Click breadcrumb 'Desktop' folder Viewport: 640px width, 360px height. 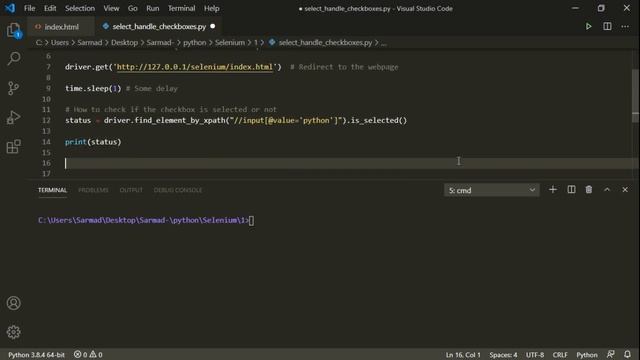(124, 42)
